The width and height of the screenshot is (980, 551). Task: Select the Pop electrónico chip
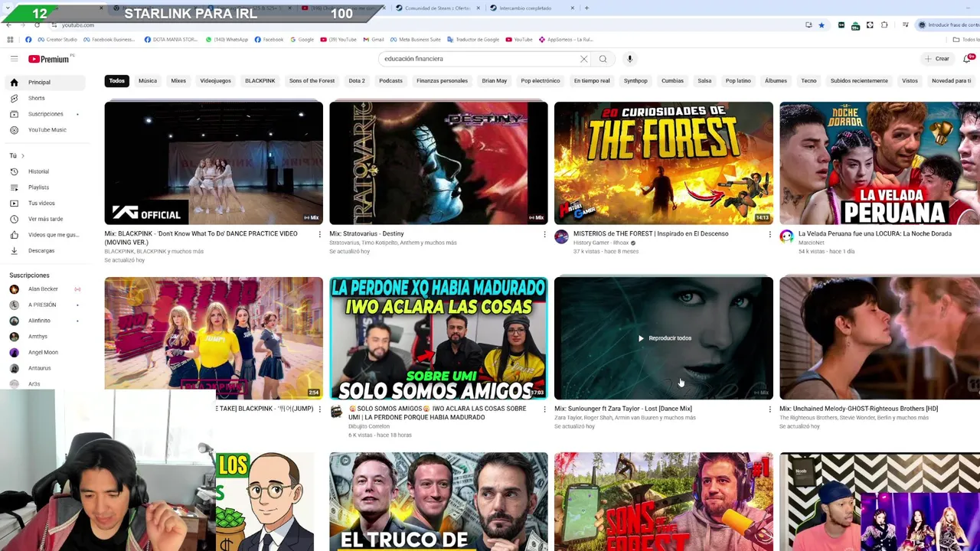[x=541, y=80]
